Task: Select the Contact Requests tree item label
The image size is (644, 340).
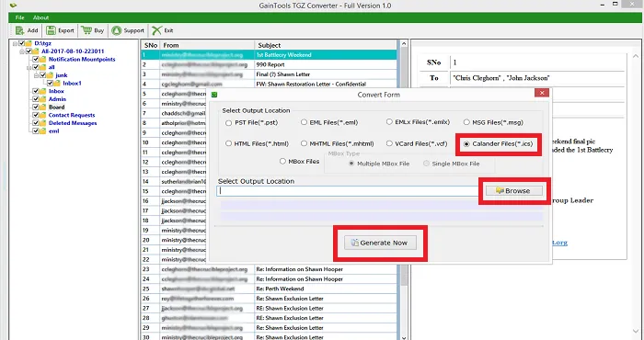Action: tap(72, 115)
